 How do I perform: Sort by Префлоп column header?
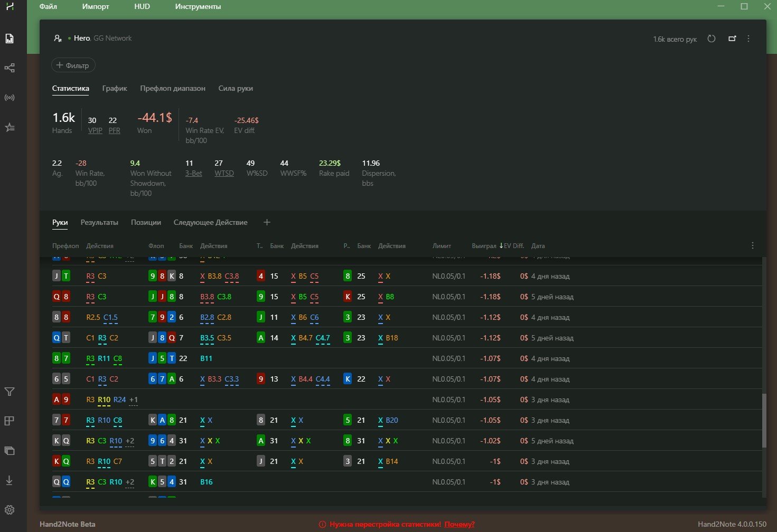(65, 246)
